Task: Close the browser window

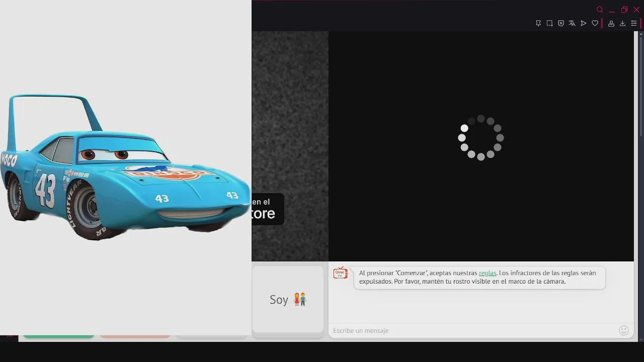Action: (x=636, y=10)
